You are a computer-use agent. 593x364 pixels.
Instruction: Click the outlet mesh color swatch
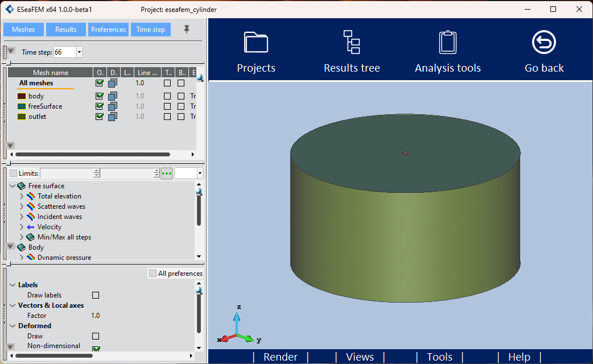tap(22, 117)
